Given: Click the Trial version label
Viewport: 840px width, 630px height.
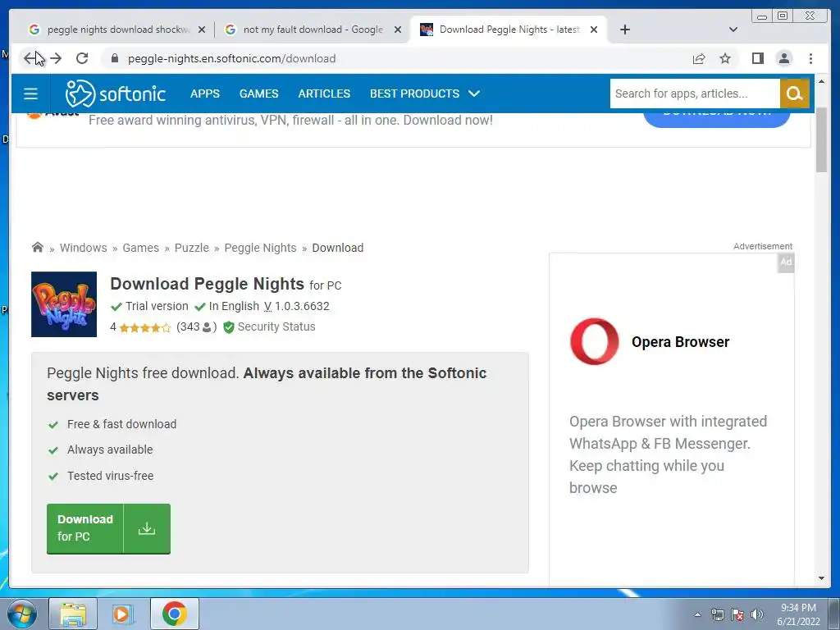Looking at the screenshot, I should coord(157,306).
